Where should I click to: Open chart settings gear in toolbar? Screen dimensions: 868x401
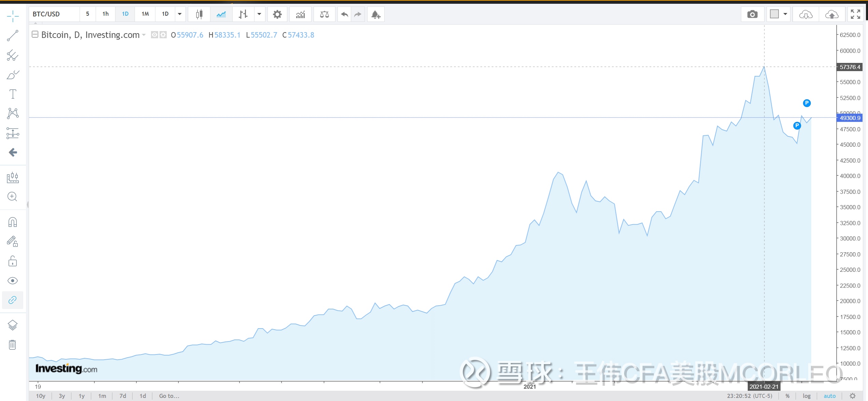coord(277,14)
